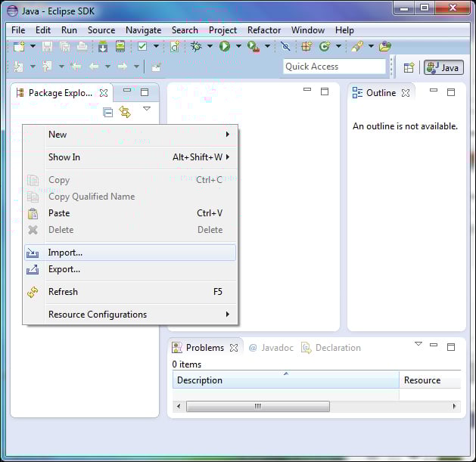
Task: Click the Forward navigation arrow icon
Action: [x=123, y=66]
